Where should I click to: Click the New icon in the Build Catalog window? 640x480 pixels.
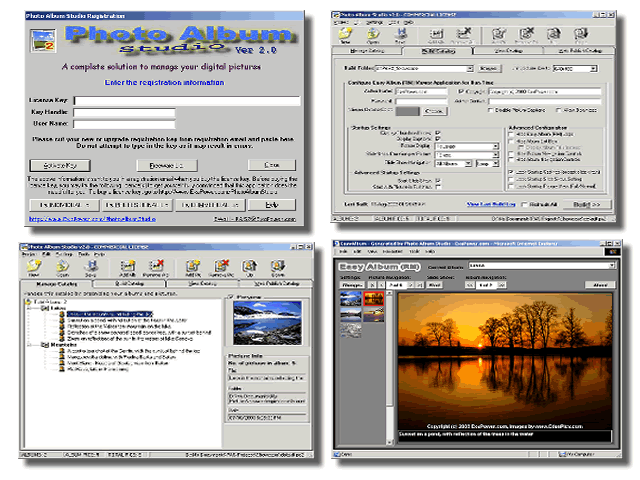pos(345,34)
